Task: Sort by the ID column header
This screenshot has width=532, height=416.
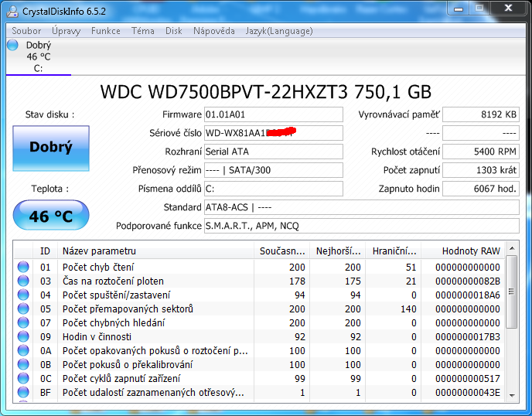Action: coord(45,251)
